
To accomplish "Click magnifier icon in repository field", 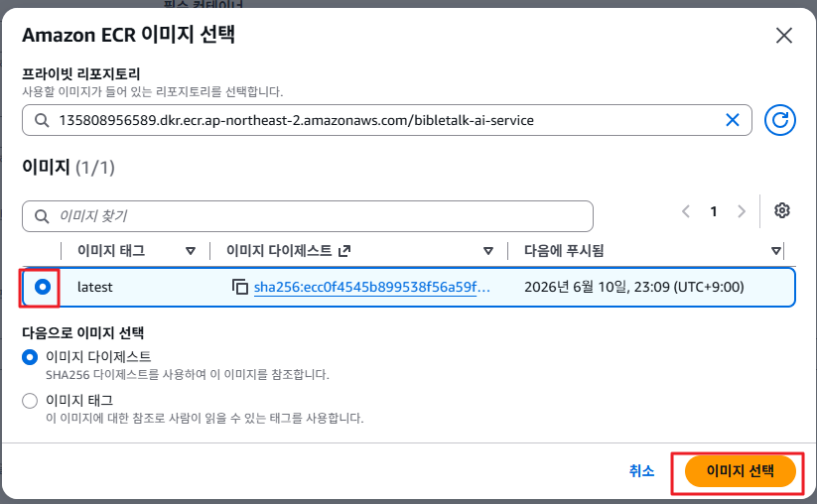I will pos(42,120).
